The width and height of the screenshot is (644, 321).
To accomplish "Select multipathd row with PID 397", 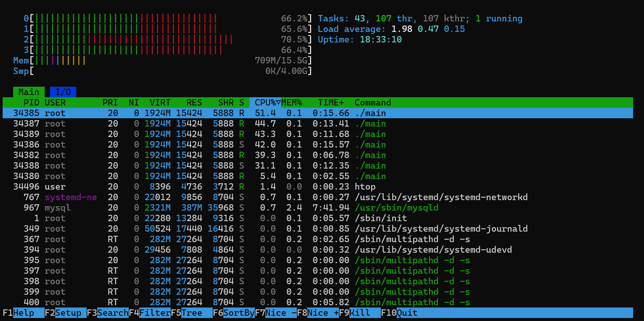I will coord(318,271).
